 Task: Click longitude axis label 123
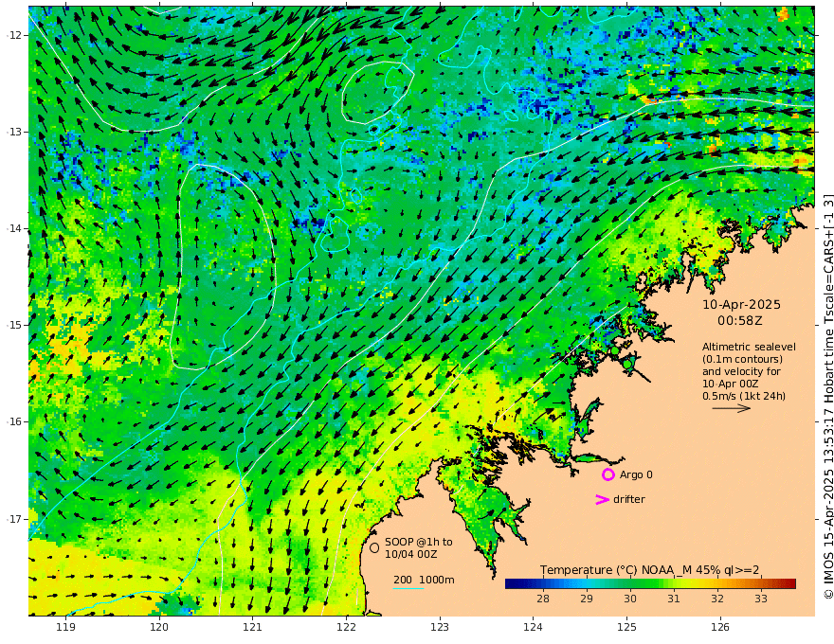click(x=440, y=627)
